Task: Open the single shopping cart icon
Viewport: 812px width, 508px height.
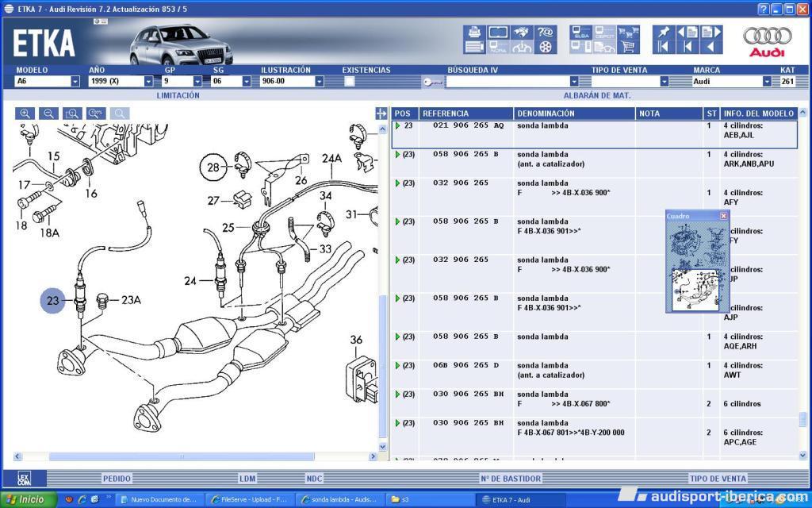Action: pos(628,47)
